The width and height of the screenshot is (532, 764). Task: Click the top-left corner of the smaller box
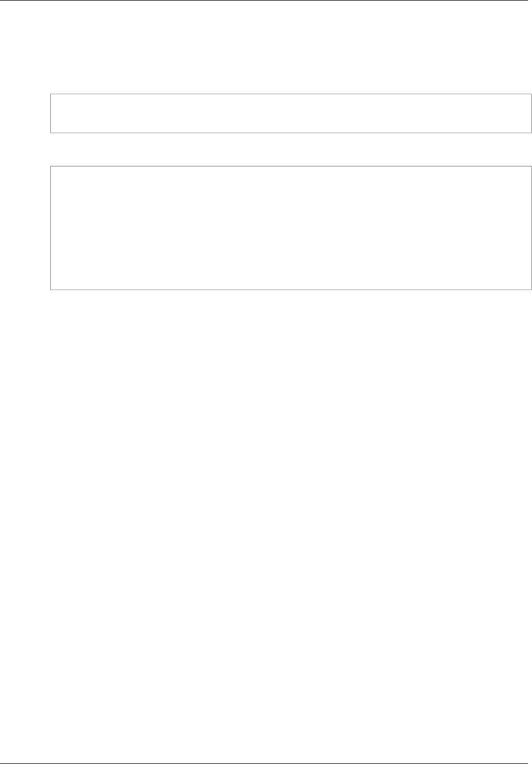pos(51,94)
